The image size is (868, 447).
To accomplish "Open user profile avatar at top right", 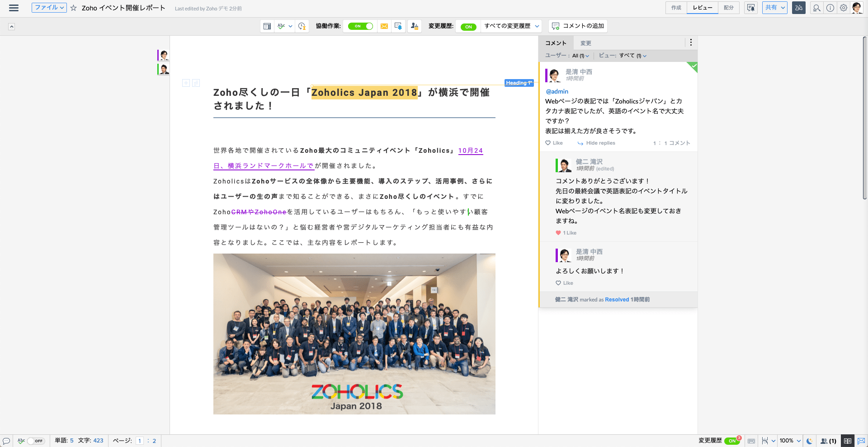I will click(x=857, y=8).
